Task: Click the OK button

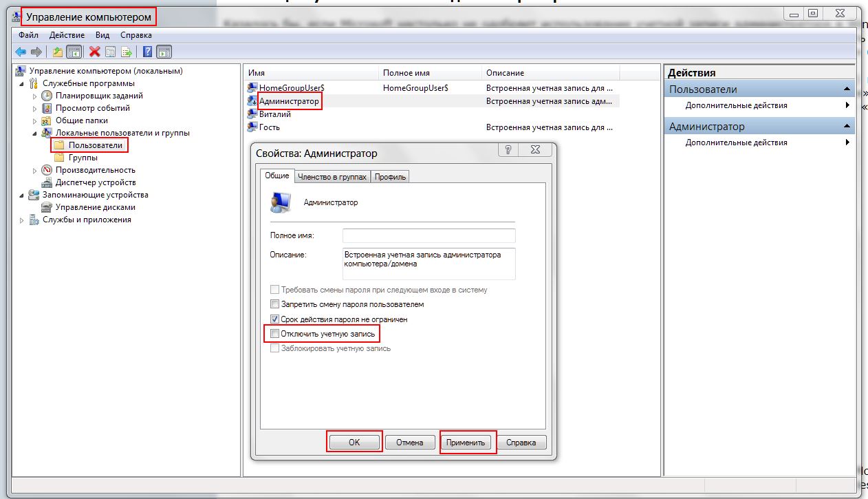Action: [x=354, y=442]
